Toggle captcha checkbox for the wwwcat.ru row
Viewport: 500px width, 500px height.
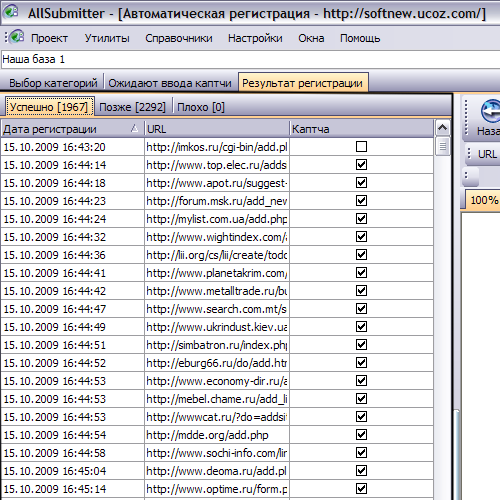361,417
